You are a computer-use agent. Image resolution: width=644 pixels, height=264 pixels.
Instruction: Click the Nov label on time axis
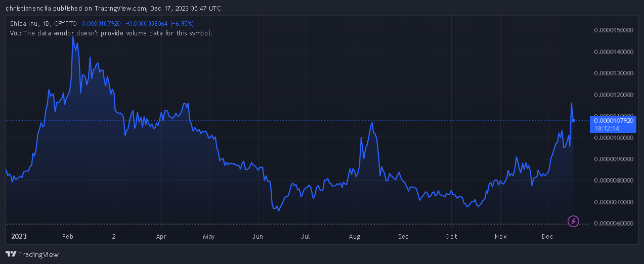pos(500,236)
